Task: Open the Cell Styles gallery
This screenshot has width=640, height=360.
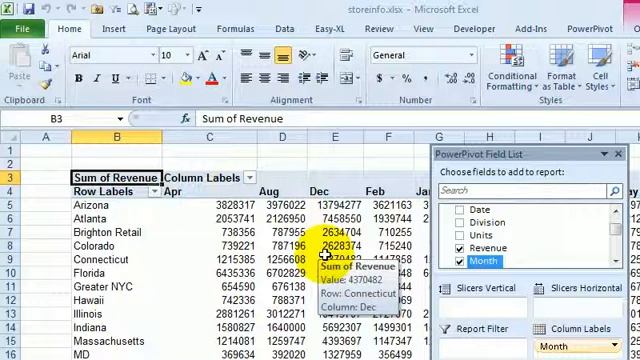Action: tap(600, 67)
